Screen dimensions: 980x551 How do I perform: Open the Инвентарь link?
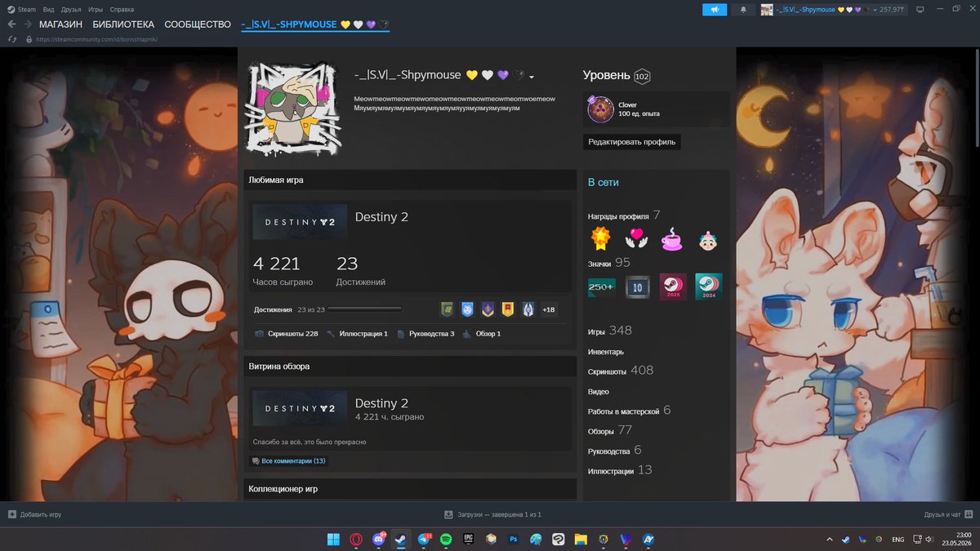[606, 352]
